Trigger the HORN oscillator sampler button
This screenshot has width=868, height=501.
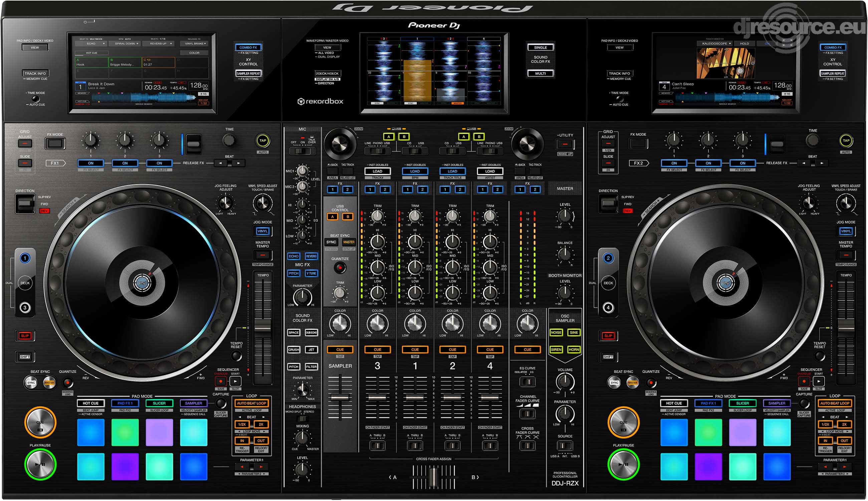pos(574,350)
